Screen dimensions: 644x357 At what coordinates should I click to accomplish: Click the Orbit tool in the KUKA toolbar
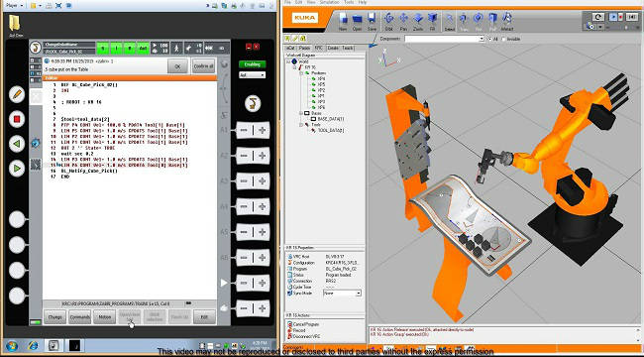click(x=388, y=21)
